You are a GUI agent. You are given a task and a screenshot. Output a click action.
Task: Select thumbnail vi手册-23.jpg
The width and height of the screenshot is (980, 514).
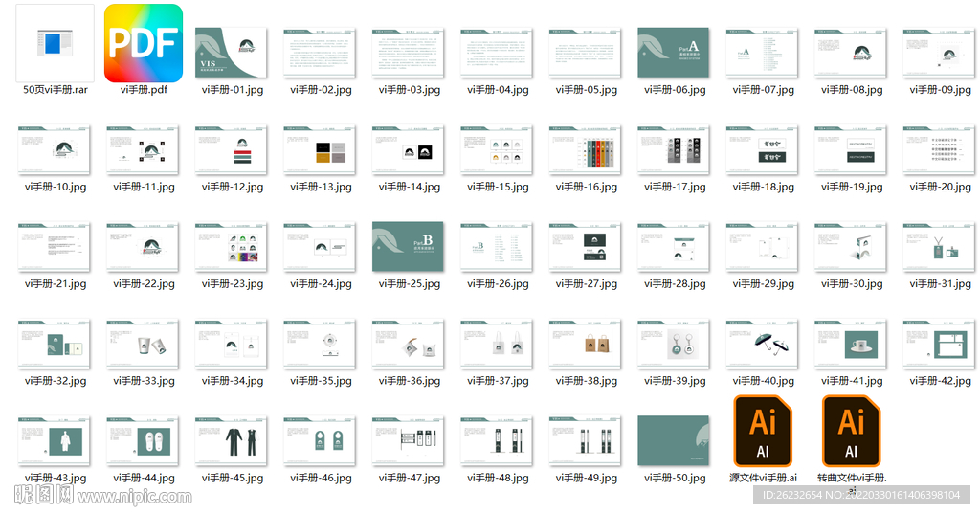232,247
